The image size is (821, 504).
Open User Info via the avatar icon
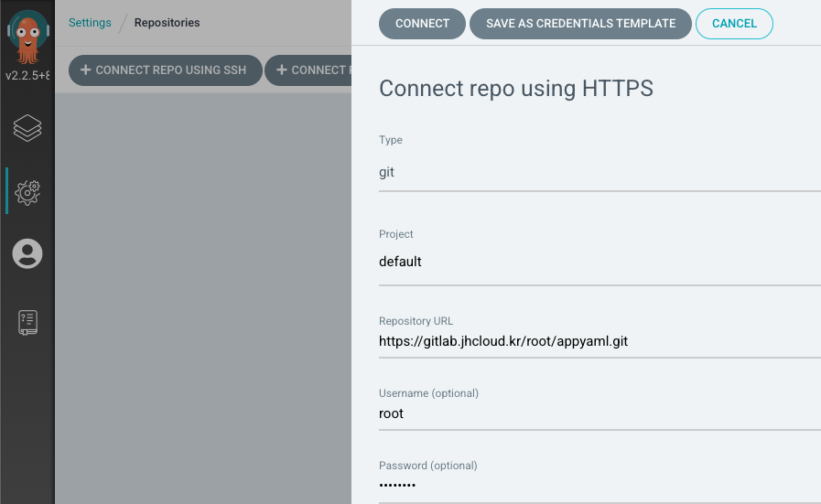tap(27, 253)
